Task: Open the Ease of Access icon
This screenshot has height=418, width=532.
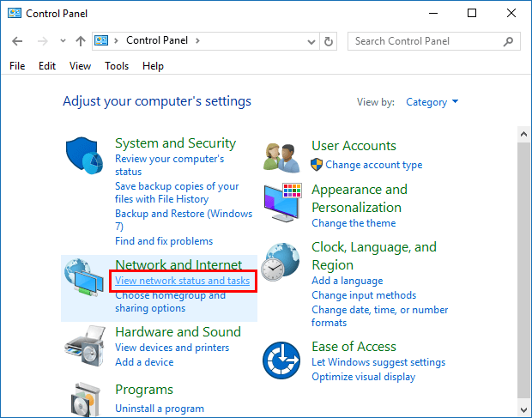Action: (282, 360)
